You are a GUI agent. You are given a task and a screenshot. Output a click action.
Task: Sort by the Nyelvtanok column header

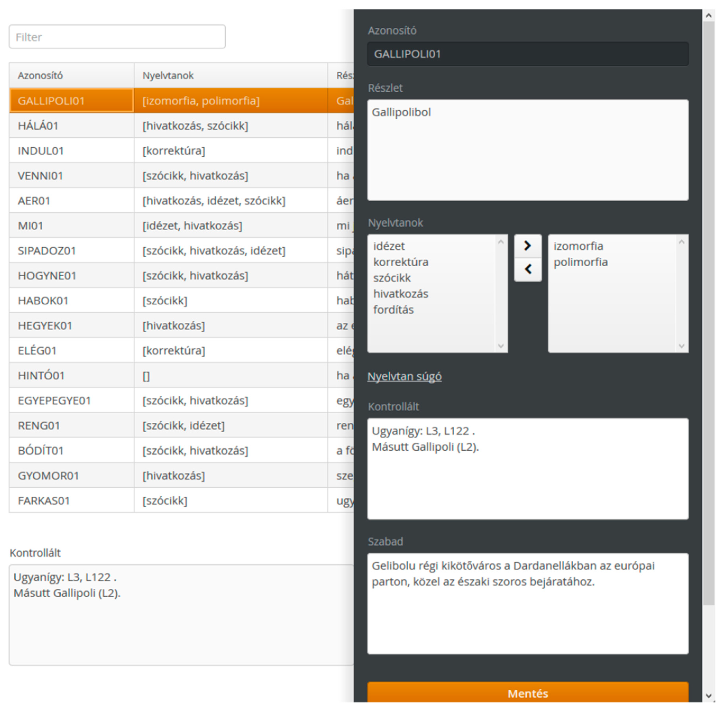coord(168,76)
